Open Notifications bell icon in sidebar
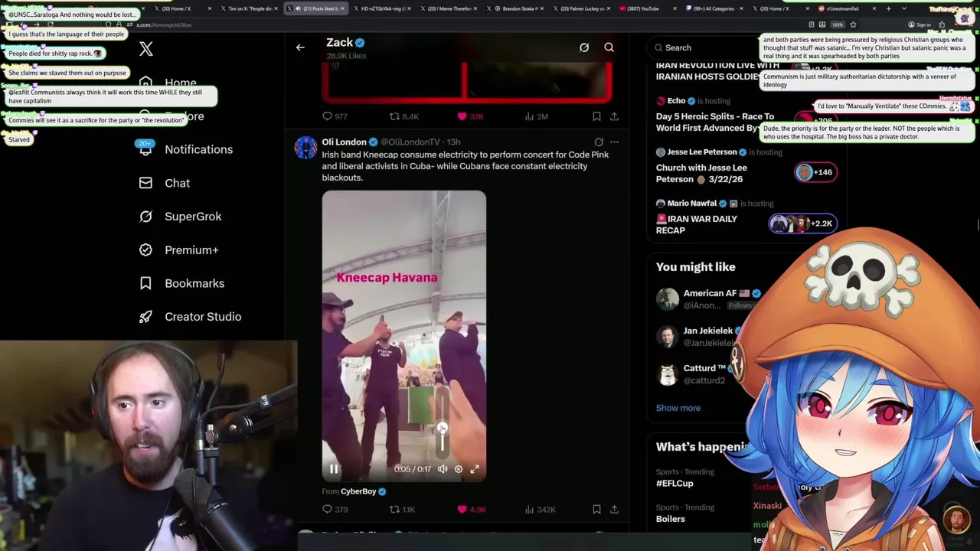This screenshot has height=551, width=980. pos(145,149)
